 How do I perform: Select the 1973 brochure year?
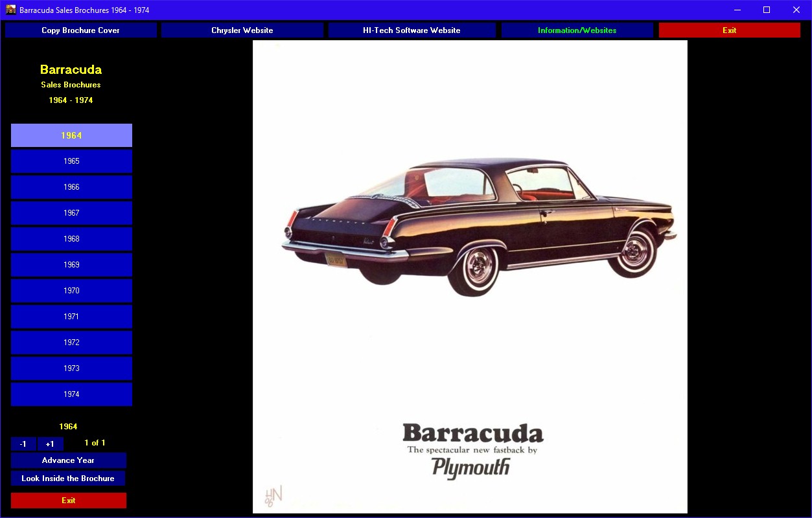coord(71,368)
